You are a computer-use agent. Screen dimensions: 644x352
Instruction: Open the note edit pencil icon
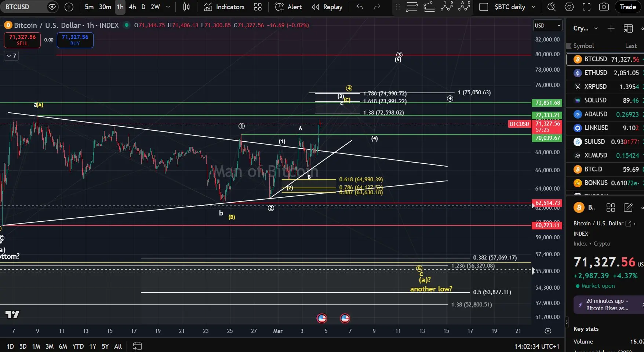[628, 208]
